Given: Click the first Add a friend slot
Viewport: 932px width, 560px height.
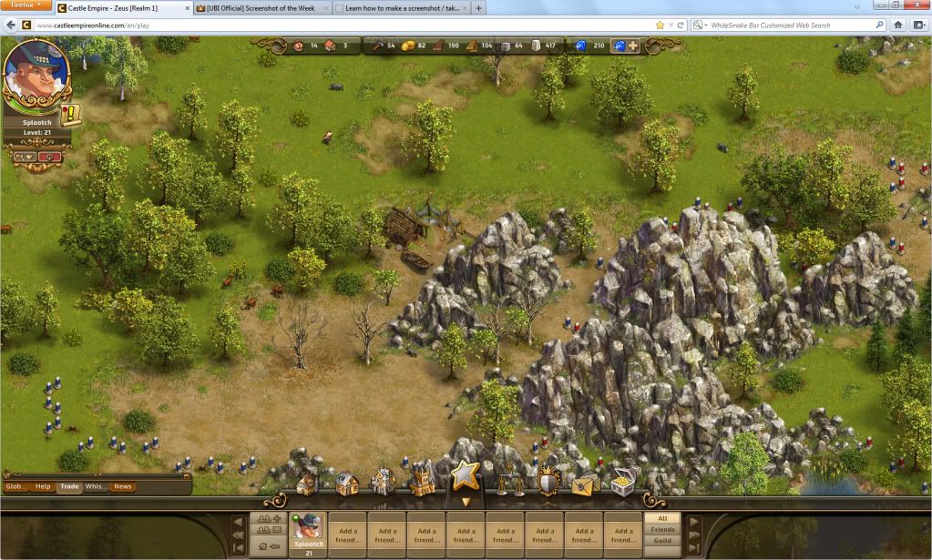Looking at the screenshot, I should coord(348,535).
